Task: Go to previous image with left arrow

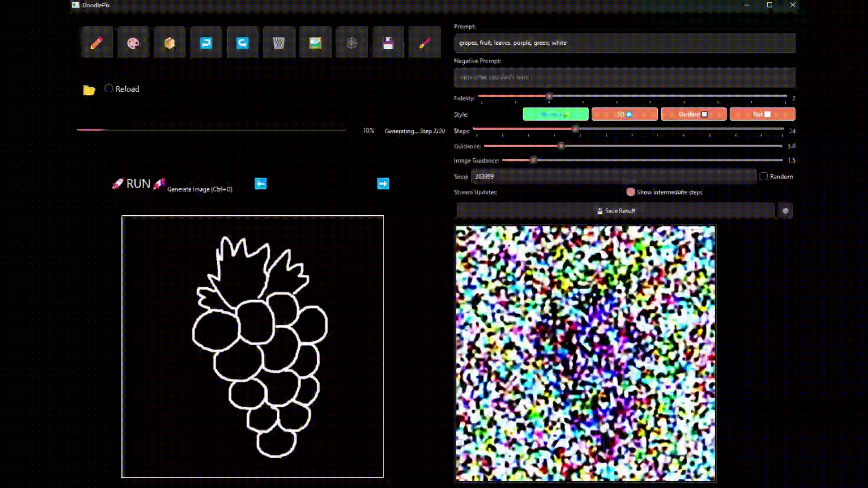Action: 261,183
